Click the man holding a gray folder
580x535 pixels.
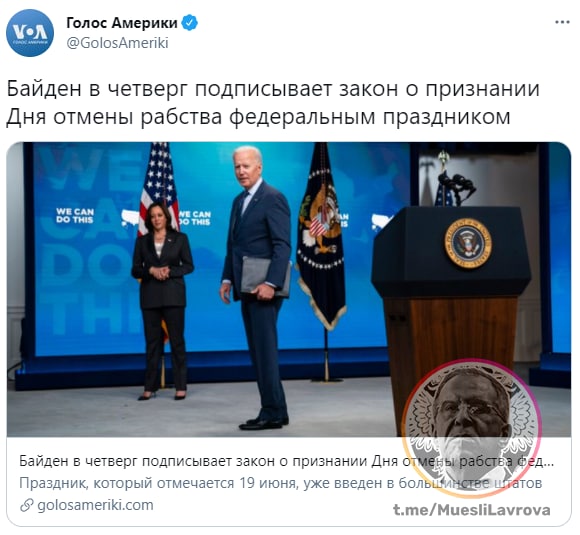[256, 287]
